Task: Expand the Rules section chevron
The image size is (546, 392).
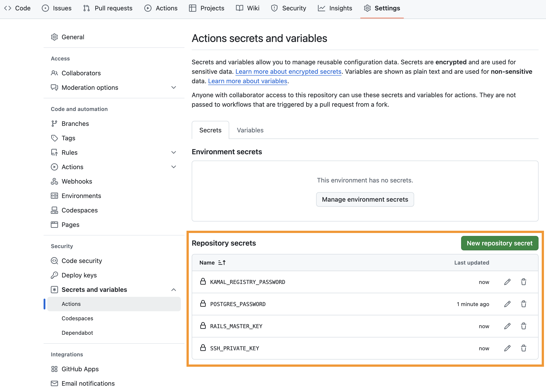Action: [x=174, y=152]
